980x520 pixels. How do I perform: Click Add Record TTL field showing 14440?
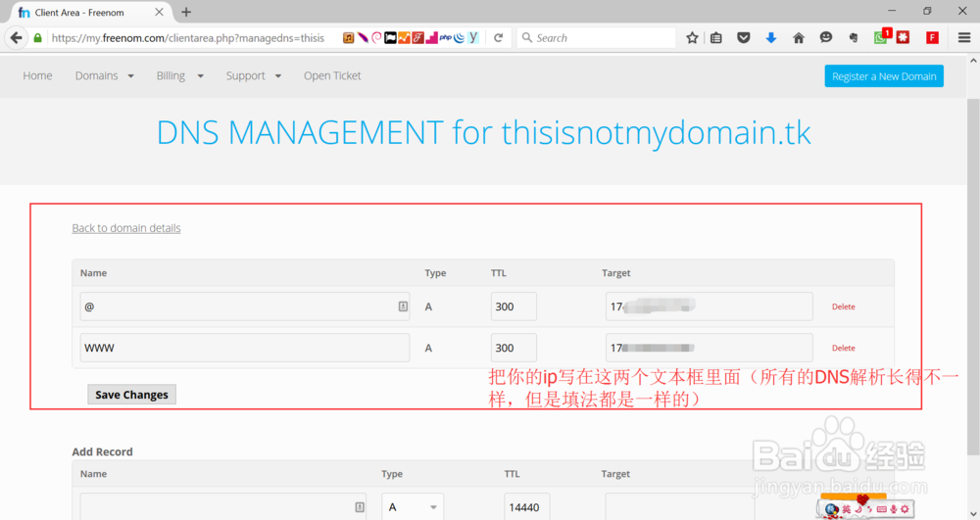point(527,507)
